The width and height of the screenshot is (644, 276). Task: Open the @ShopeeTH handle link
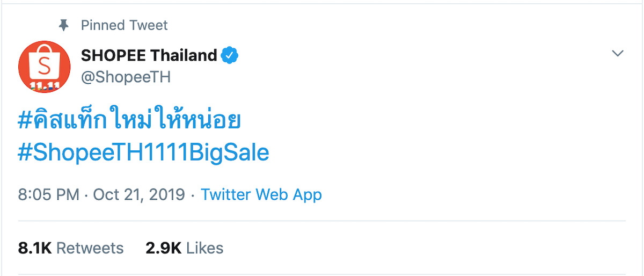pos(126,77)
